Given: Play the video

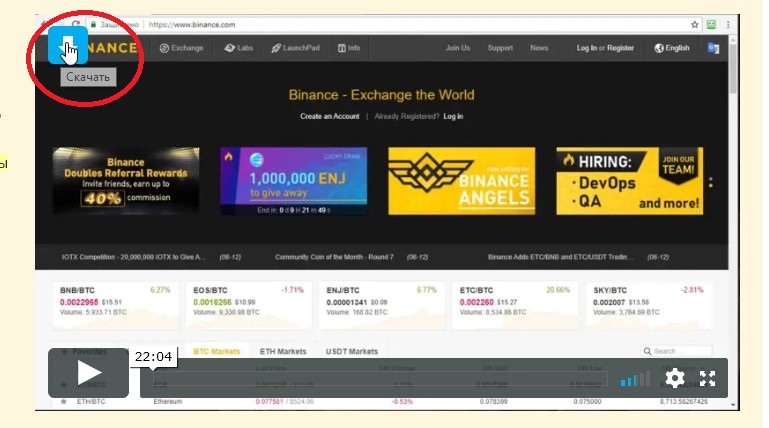Looking at the screenshot, I should click(x=88, y=373).
